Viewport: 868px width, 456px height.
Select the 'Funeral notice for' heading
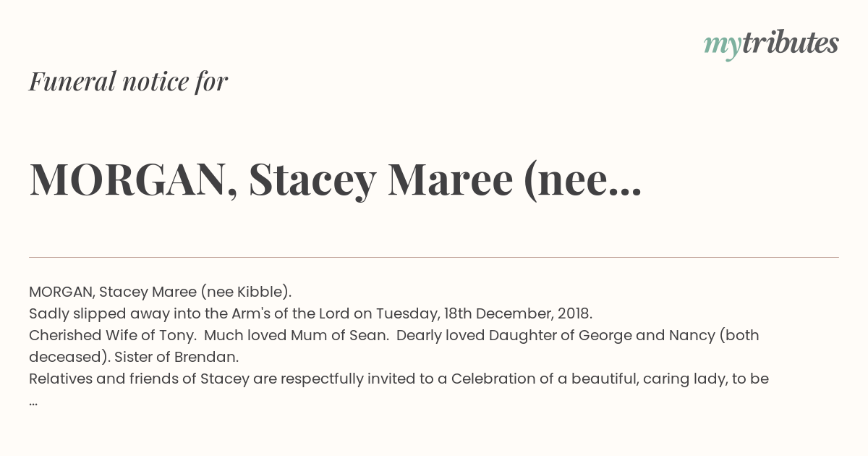[128, 82]
